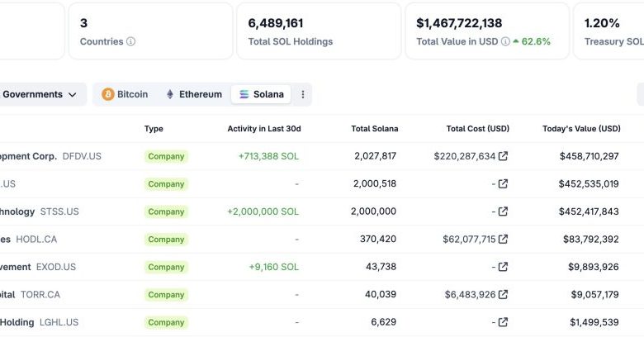Click the $83,792,392 today's value cell
Screen dimensions: 644x342
coord(590,239)
